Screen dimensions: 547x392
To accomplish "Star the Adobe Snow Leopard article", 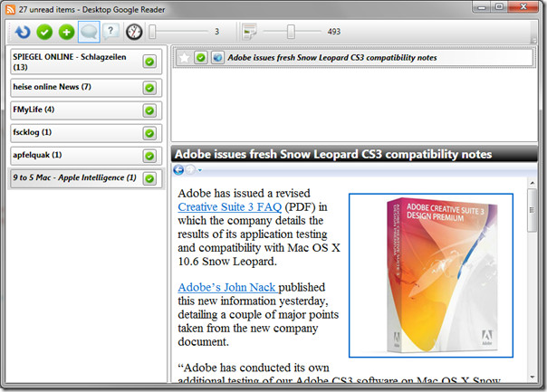I will click(x=184, y=57).
